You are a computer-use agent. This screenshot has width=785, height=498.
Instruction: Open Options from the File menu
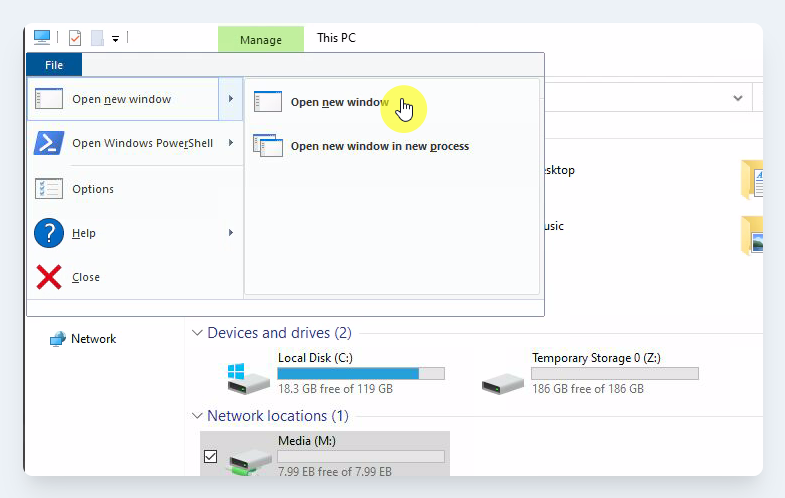(x=134, y=189)
